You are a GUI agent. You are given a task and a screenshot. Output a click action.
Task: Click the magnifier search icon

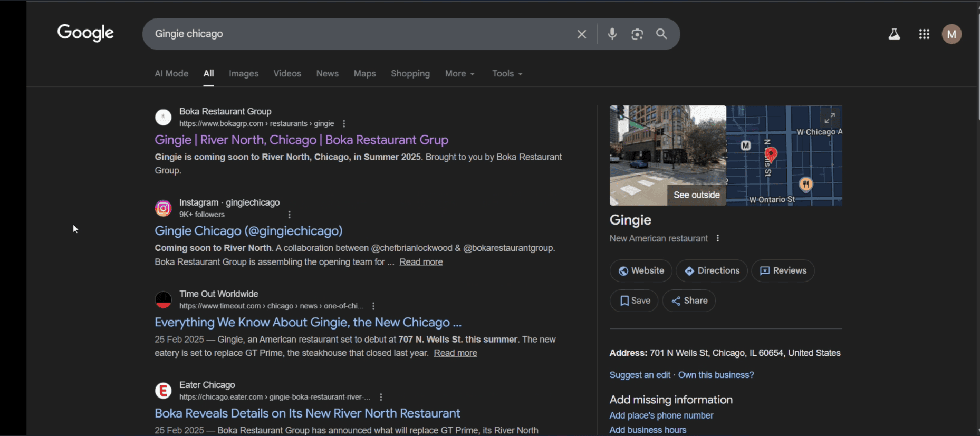click(661, 34)
